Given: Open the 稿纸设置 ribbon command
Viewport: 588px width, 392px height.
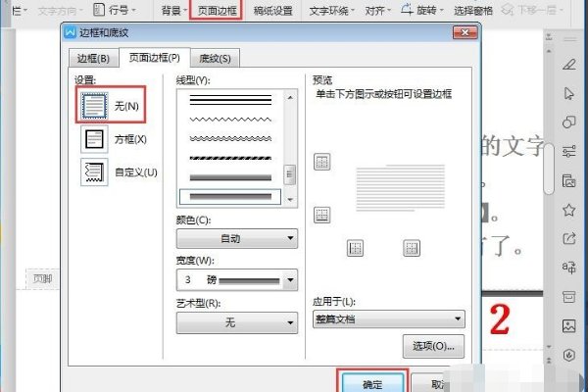Looking at the screenshot, I should pyautogui.click(x=273, y=11).
